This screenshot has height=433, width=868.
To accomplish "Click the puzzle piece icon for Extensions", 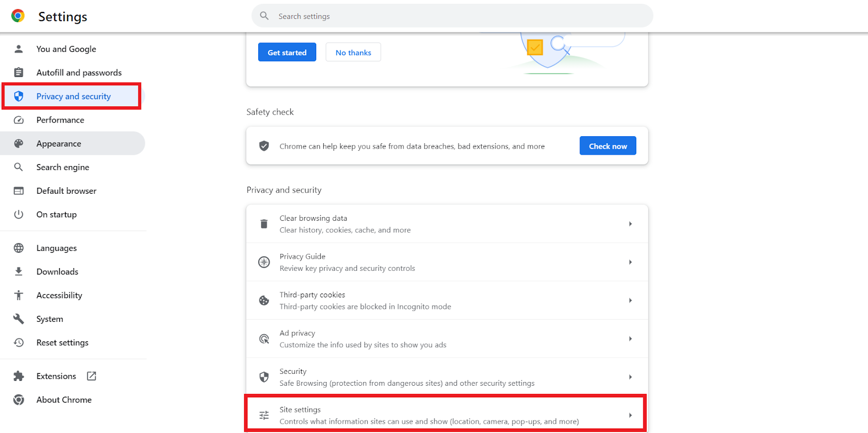I will click(x=18, y=376).
